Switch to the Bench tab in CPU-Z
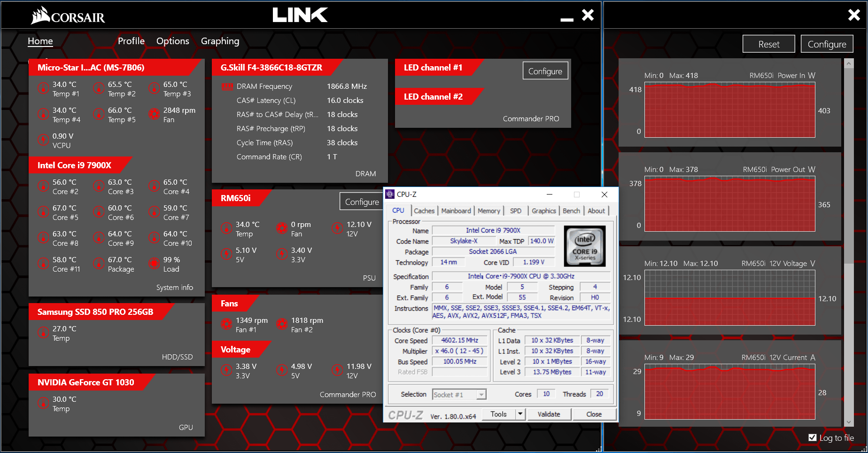The width and height of the screenshot is (868, 453). tap(572, 211)
